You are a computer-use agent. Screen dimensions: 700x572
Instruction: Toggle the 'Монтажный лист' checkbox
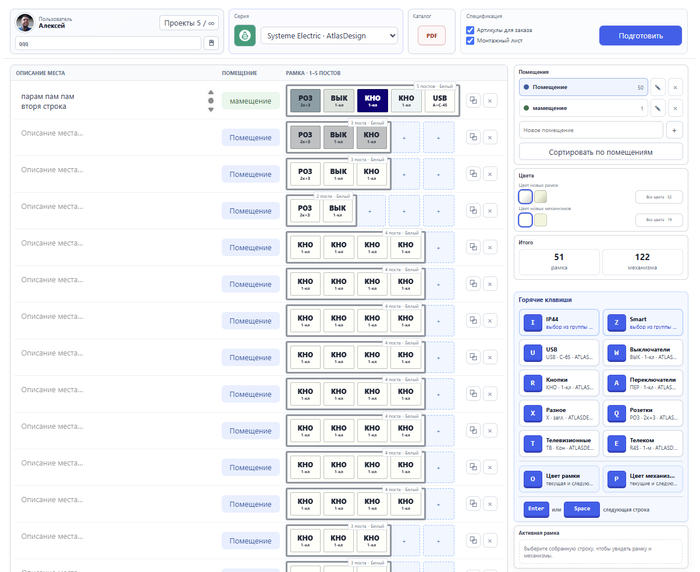click(470, 41)
